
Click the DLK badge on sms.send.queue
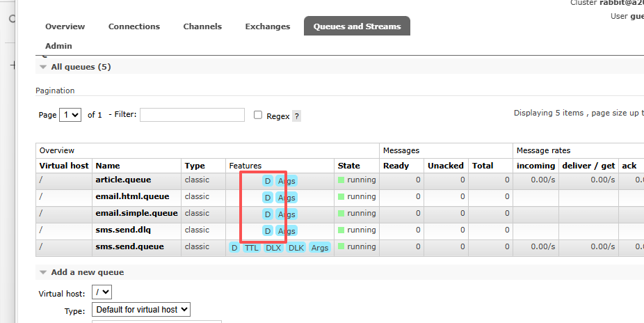(296, 248)
